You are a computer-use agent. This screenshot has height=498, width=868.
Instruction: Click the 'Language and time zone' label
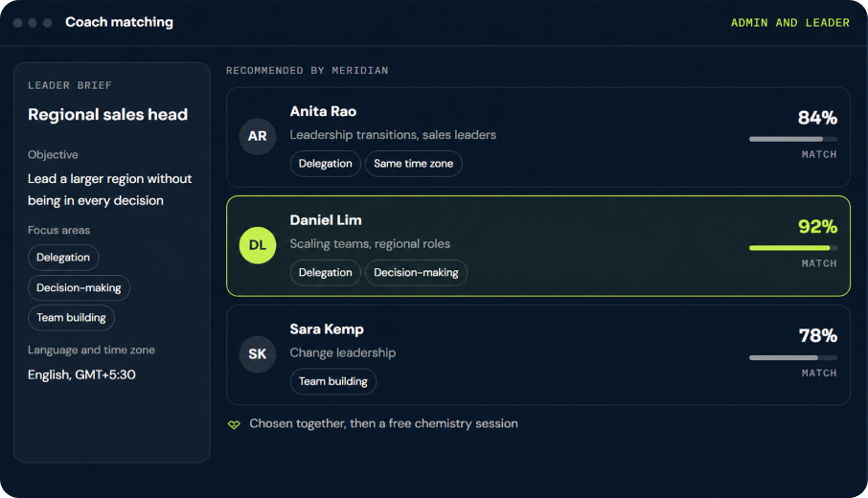pyautogui.click(x=91, y=351)
